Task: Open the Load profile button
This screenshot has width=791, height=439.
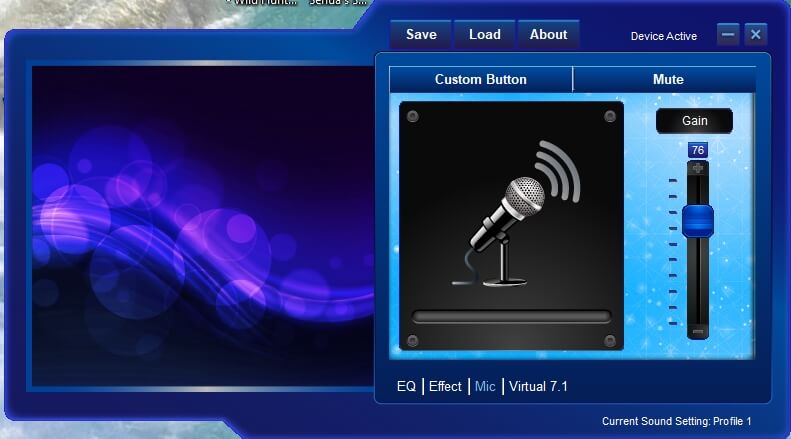Action: click(x=484, y=34)
